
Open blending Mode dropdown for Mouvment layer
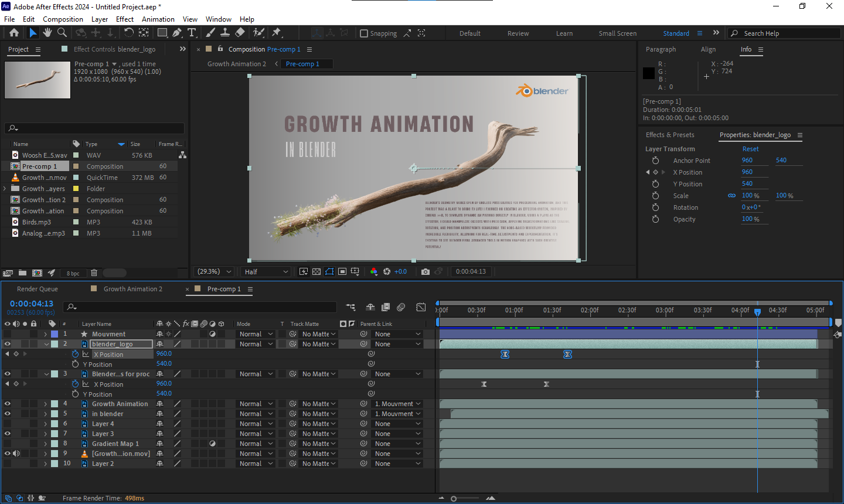(256, 334)
